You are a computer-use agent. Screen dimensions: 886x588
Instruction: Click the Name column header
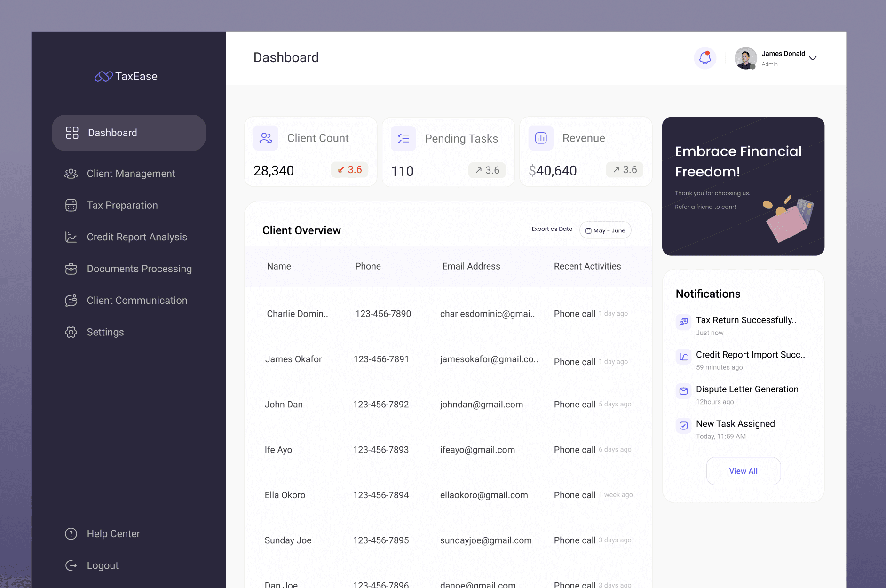(x=279, y=266)
